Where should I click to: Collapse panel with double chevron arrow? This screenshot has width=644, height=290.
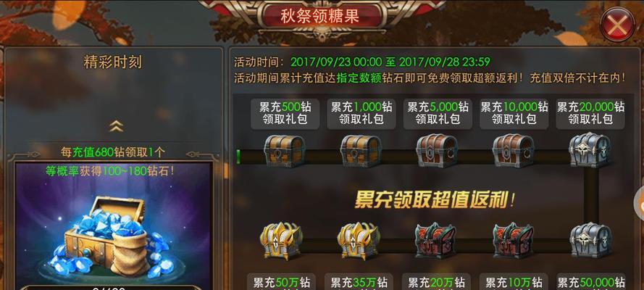click(x=116, y=126)
